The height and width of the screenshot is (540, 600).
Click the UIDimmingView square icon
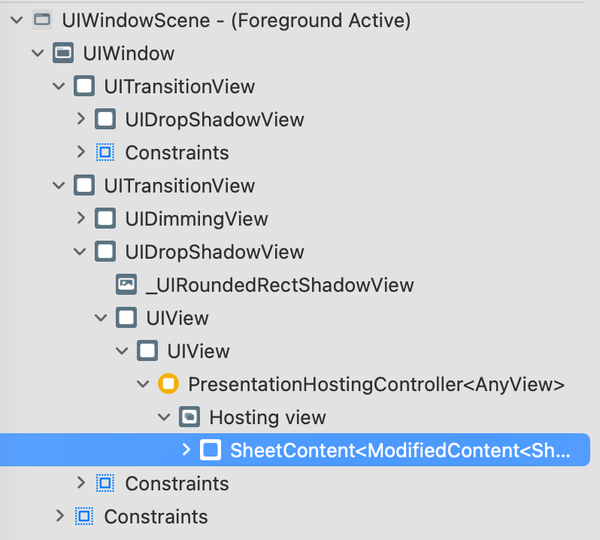click(x=105, y=219)
